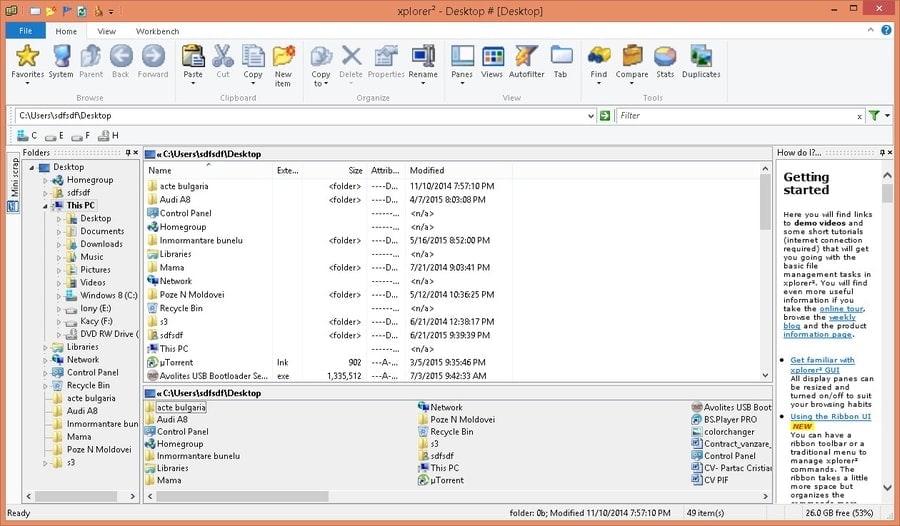Navigate Back in browse history
The width and height of the screenshot is (900, 526).
pos(121,61)
